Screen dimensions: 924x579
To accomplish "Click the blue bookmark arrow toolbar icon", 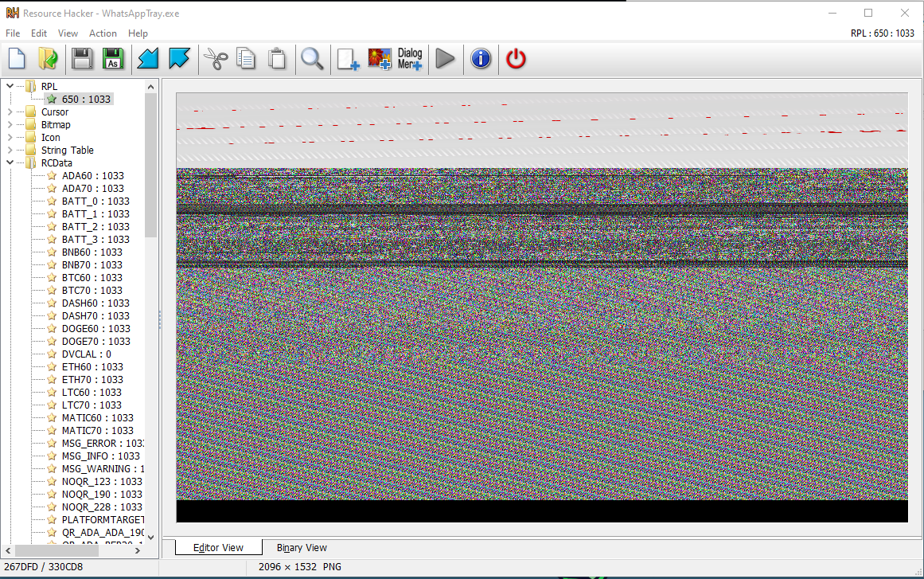I will click(x=179, y=59).
